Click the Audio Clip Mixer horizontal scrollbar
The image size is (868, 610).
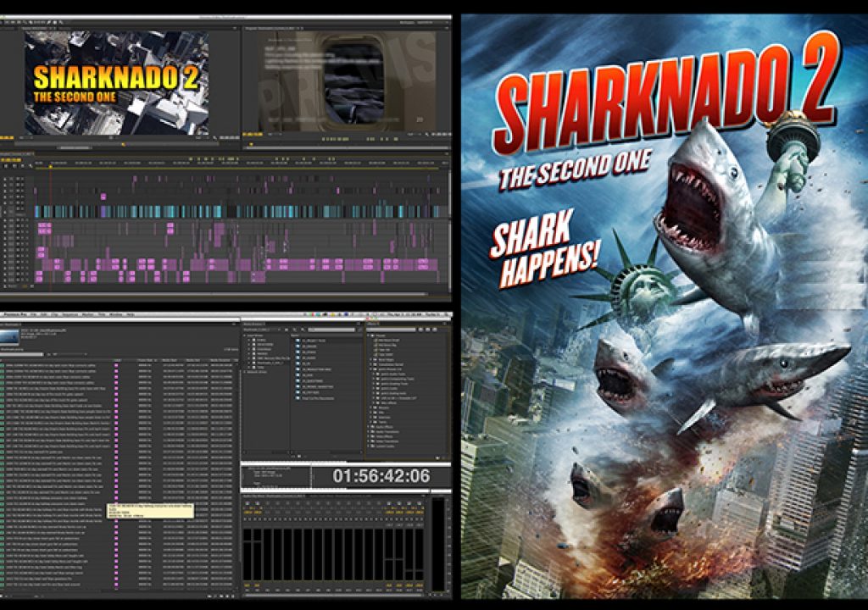point(336,596)
